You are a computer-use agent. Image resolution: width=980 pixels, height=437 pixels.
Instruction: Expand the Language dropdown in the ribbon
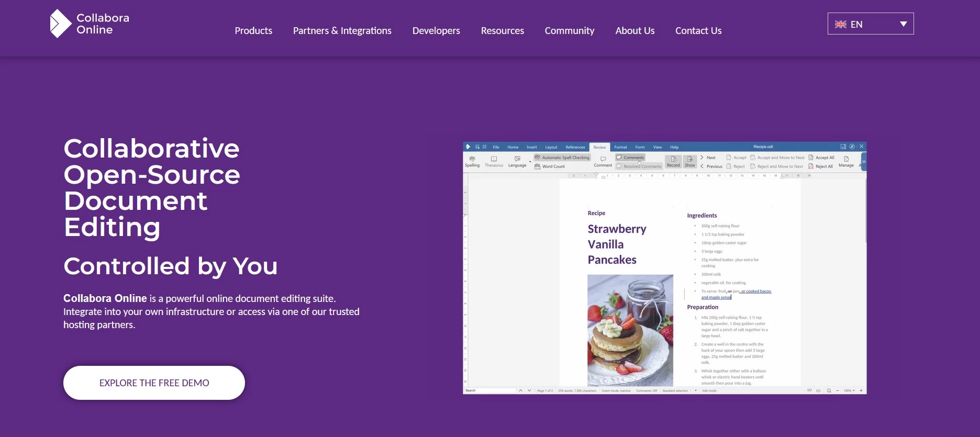pyautogui.click(x=530, y=162)
